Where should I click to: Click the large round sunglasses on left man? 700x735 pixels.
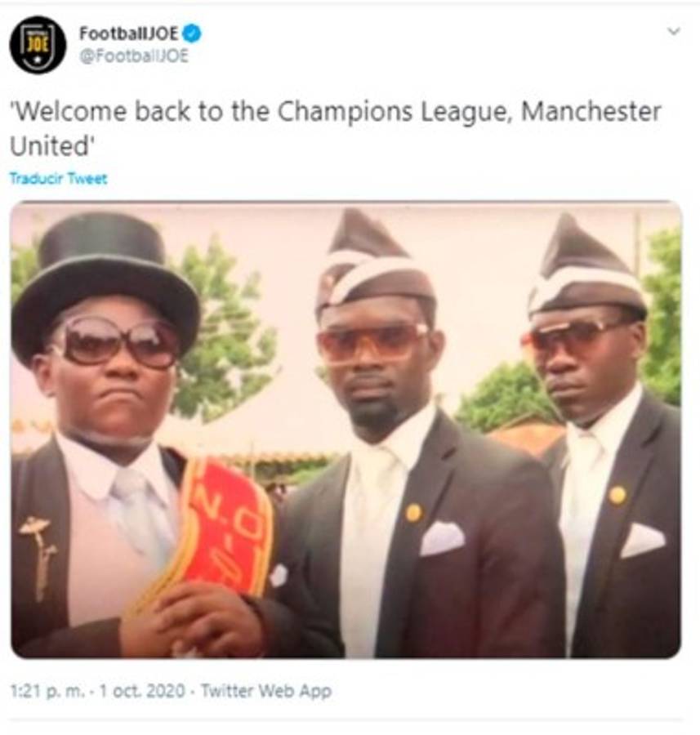tap(115, 341)
